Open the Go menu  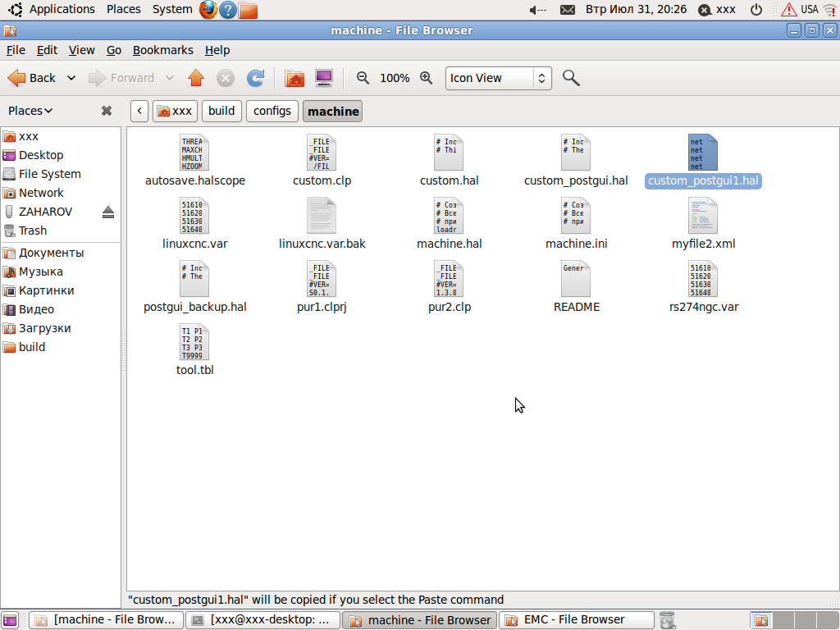point(113,50)
